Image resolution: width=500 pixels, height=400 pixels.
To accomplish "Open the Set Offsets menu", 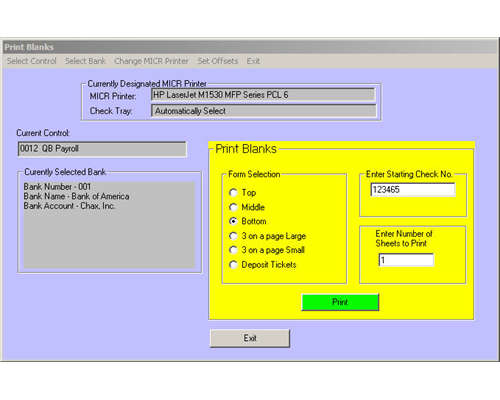I will [x=218, y=61].
